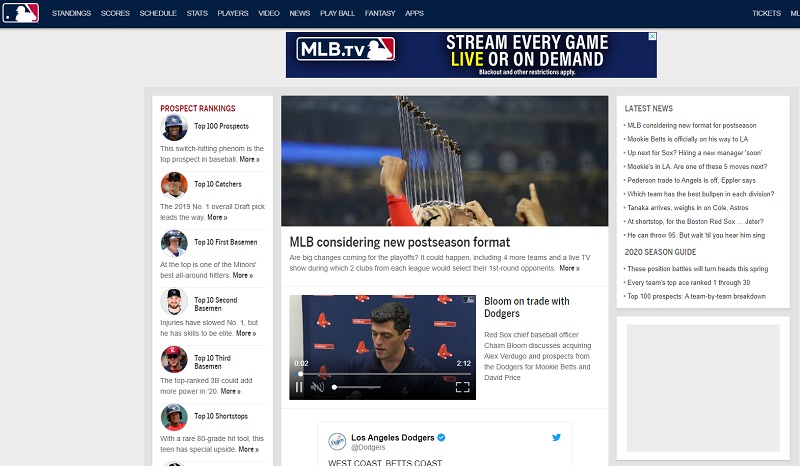This screenshot has height=466, width=800.
Task: Open 'MLB considering new format for postseason' news item
Action: 692,126
